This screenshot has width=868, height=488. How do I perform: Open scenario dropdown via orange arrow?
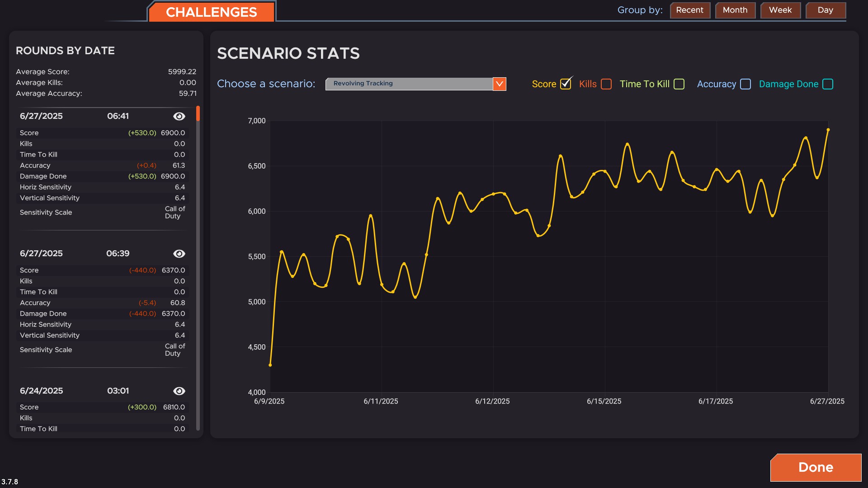coord(499,84)
